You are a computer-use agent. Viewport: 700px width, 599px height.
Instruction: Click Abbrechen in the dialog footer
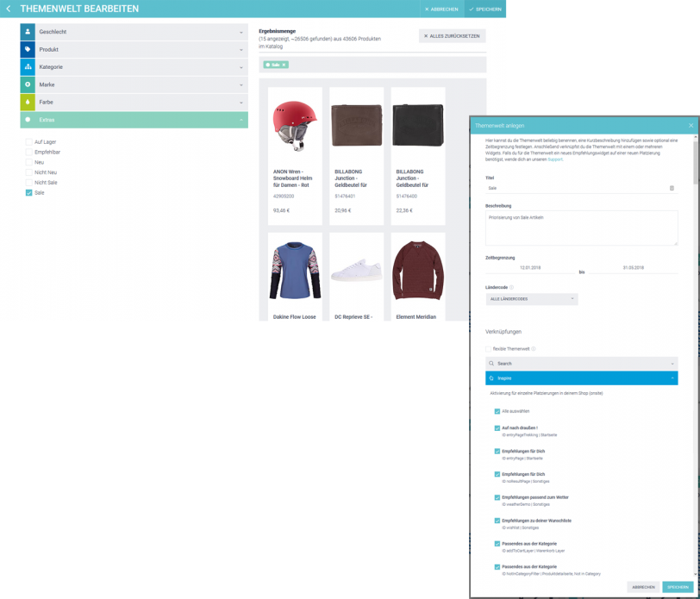[643, 587]
